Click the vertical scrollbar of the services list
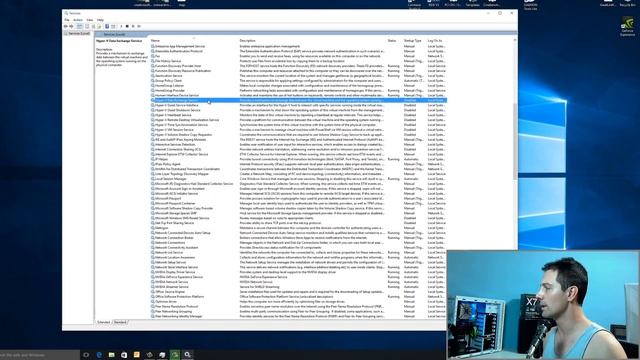640x360 pixels. tap(515, 141)
